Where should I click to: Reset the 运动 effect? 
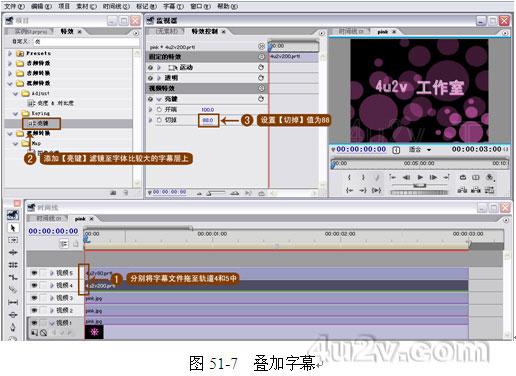261,67
